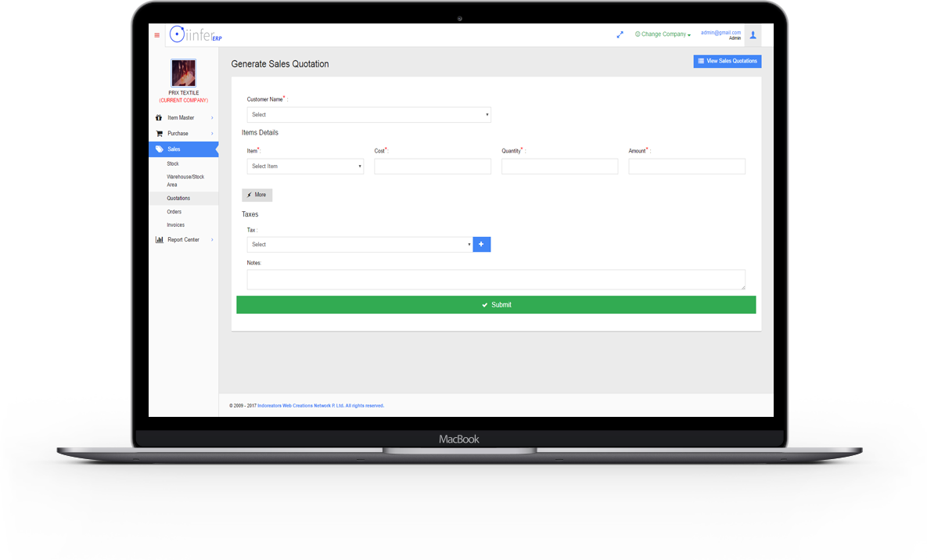
Task: Focus the Cost input field
Action: point(432,166)
